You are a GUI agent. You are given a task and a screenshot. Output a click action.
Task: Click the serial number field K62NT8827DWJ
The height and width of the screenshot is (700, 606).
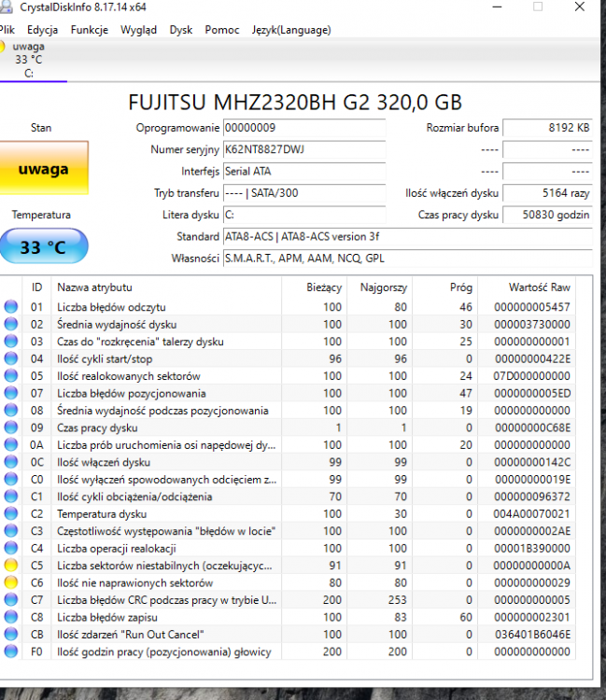(x=303, y=149)
